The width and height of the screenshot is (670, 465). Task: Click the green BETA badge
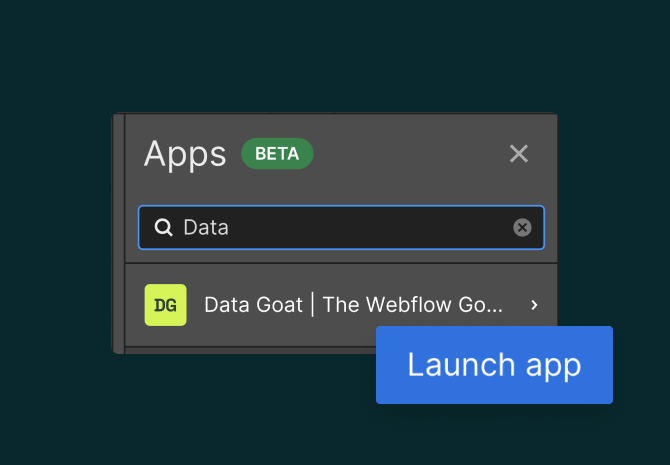coord(277,153)
